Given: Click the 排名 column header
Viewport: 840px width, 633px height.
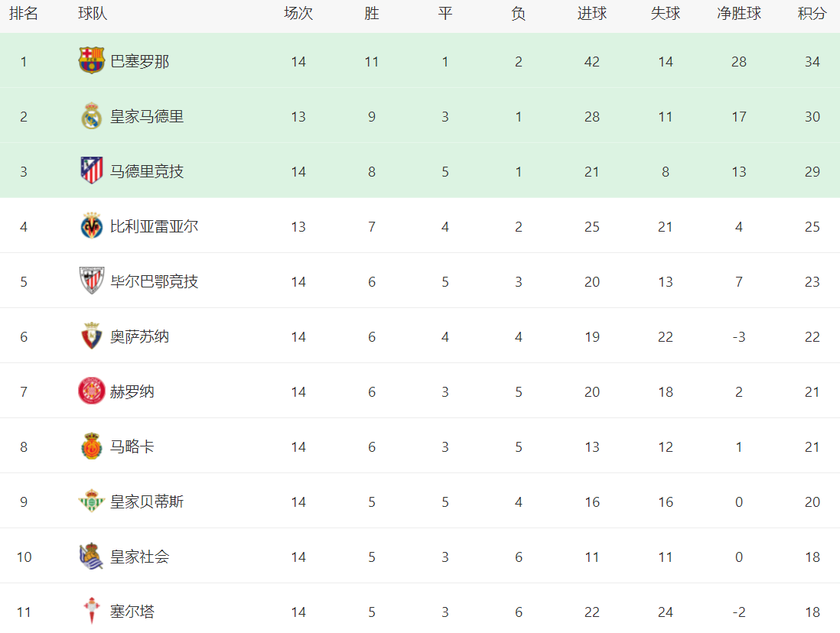Looking at the screenshot, I should [24, 14].
